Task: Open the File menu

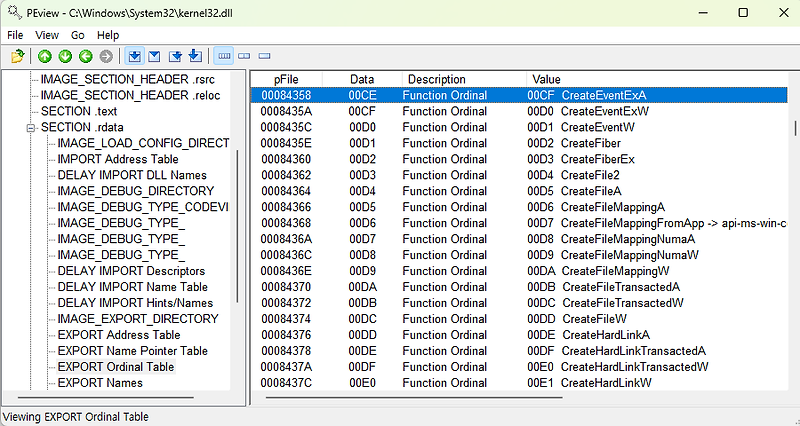Action: point(15,35)
